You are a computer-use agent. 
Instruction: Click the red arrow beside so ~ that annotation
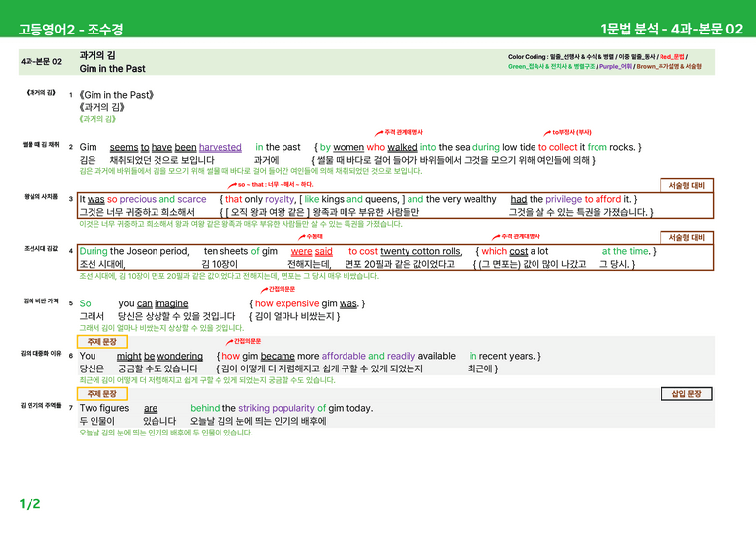[232, 185]
